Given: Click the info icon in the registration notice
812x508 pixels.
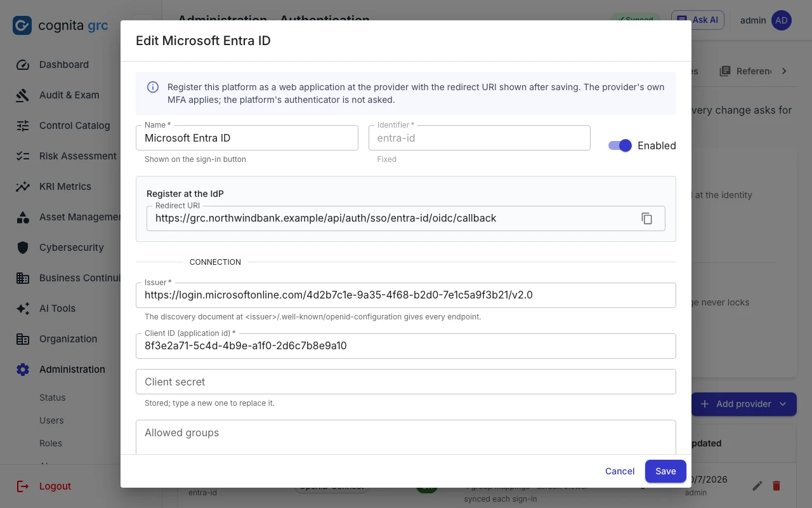Looking at the screenshot, I should 153,87.
